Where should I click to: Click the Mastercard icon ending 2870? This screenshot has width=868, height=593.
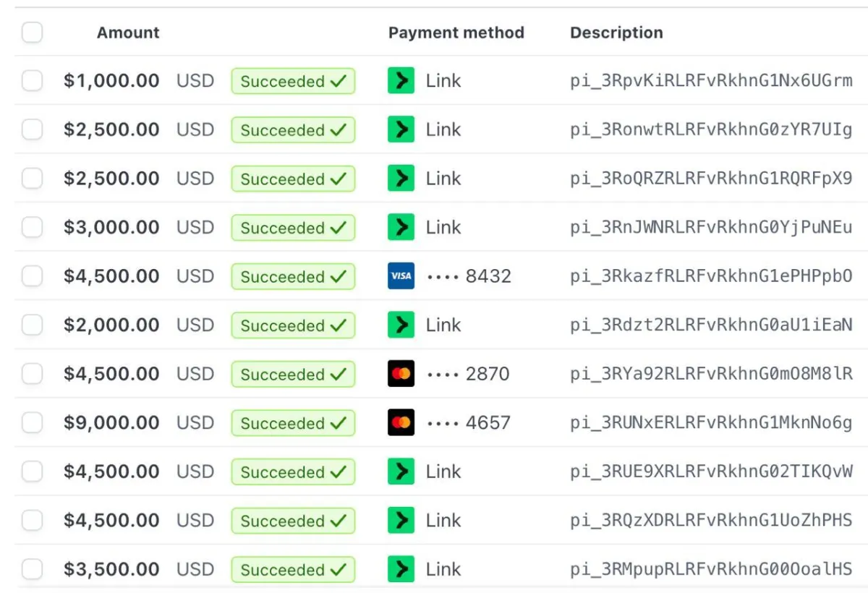[x=401, y=374]
